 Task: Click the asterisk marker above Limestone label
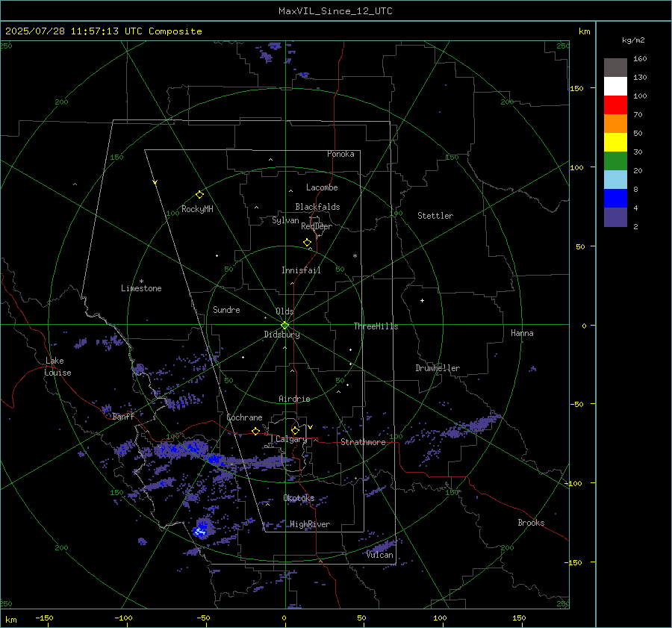pos(141,282)
